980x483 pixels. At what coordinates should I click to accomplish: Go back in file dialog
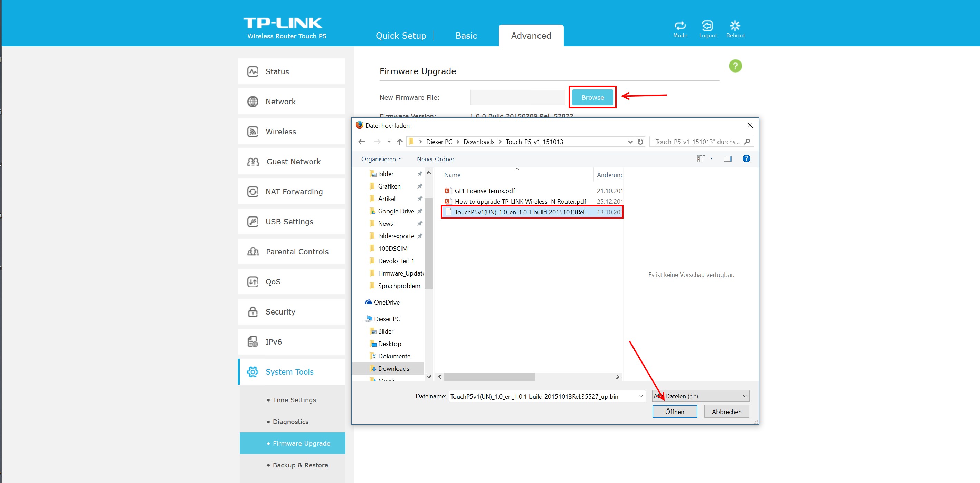[361, 142]
